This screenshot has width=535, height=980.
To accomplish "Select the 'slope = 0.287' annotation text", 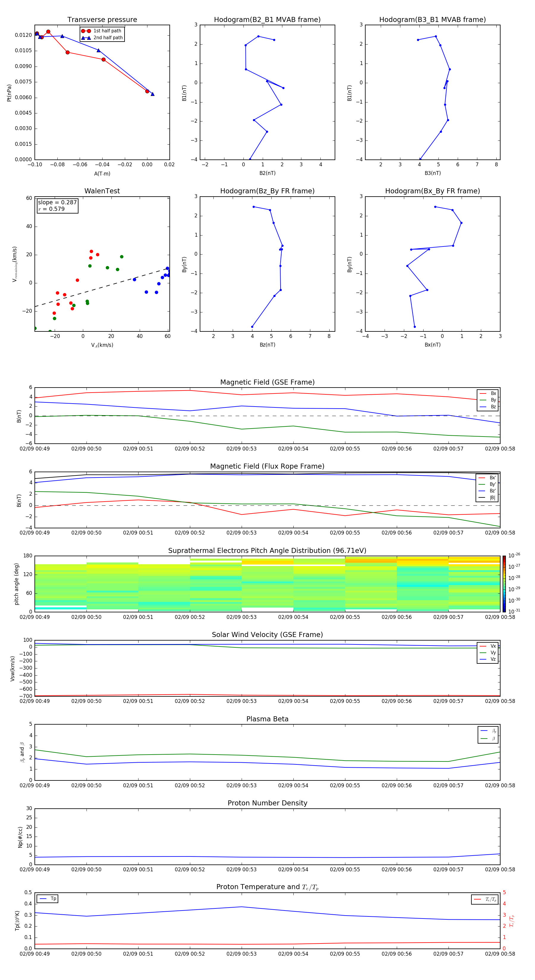I will pos(57,203).
